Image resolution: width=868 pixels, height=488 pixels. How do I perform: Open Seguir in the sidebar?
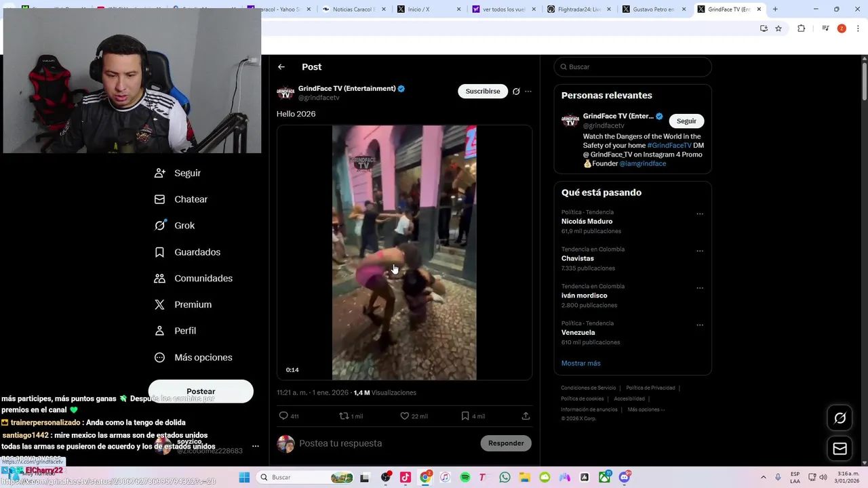click(178, 173)
